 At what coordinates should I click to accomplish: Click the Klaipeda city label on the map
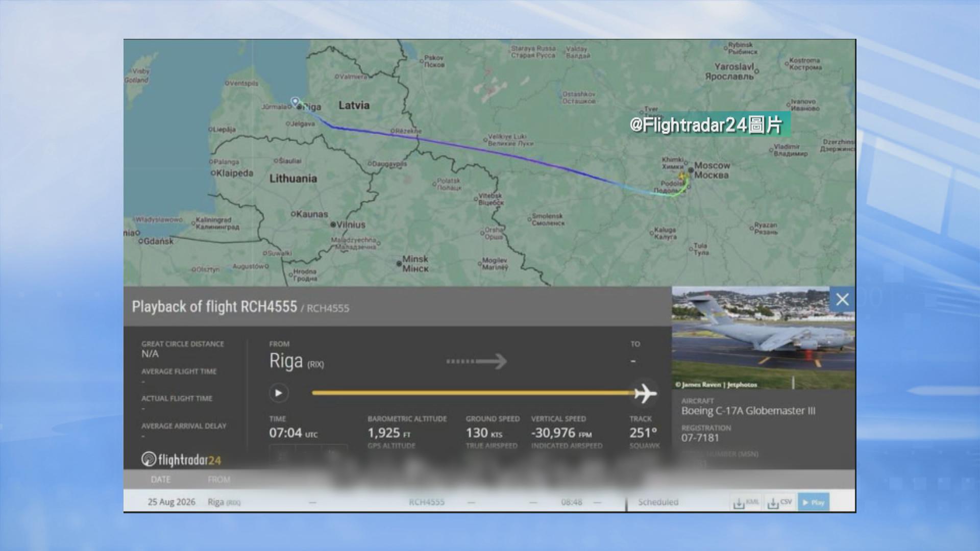pos(235,173)
